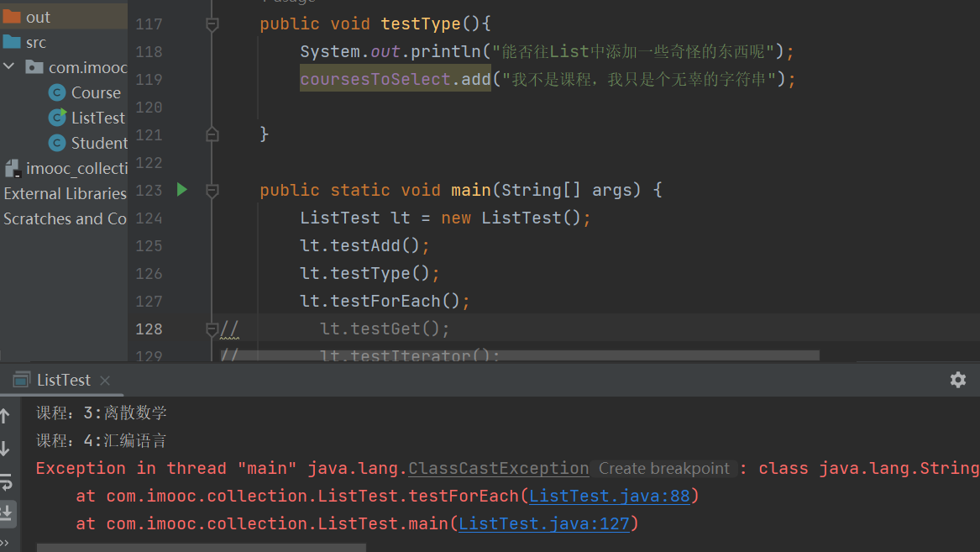Open ListTest class in project tree
Viewport: 980px width, 552px height.
pos(97,118)
